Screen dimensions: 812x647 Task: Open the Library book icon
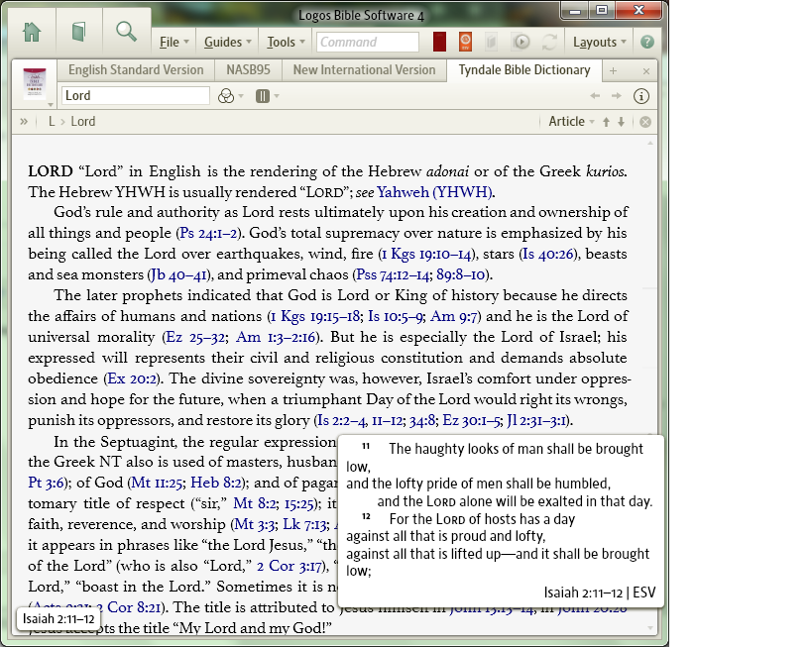78,32
